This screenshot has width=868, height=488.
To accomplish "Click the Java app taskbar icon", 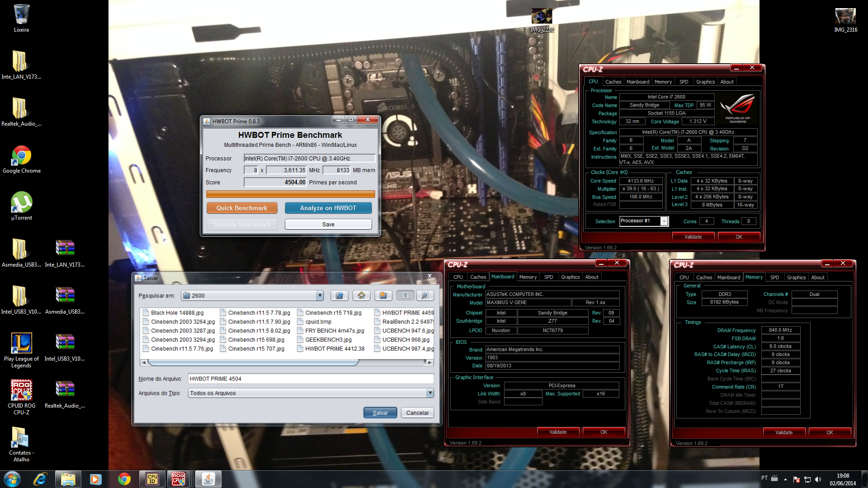I will [x=208, y=479].
